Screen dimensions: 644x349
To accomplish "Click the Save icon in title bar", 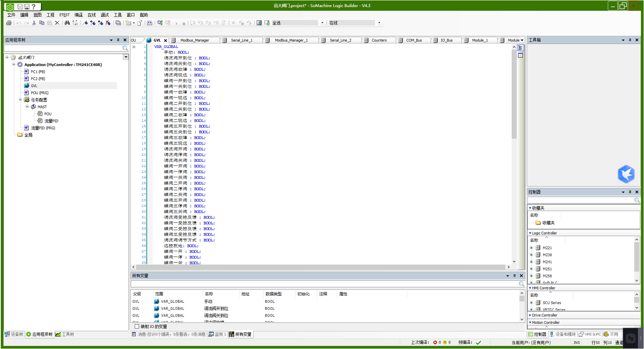I will (20, 7).
